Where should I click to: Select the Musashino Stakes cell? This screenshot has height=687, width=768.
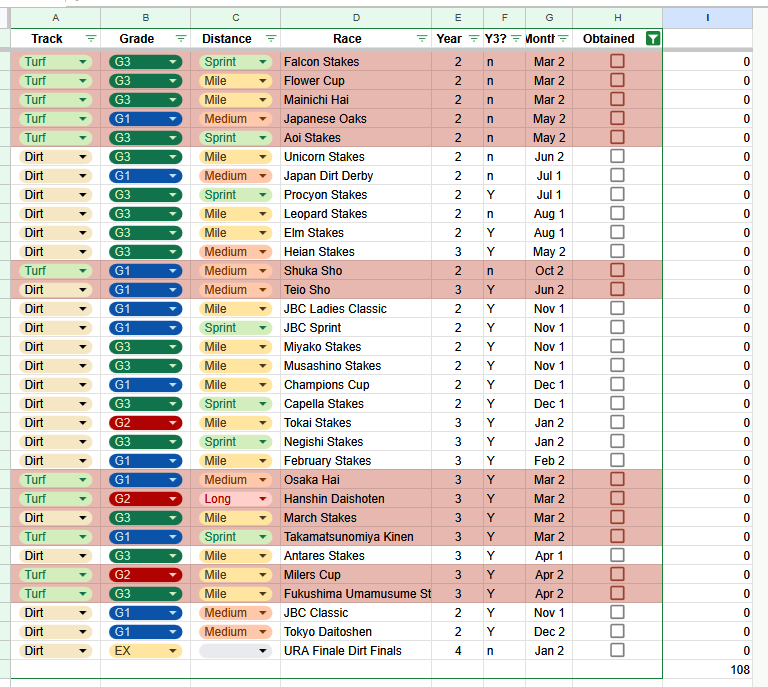356,366
